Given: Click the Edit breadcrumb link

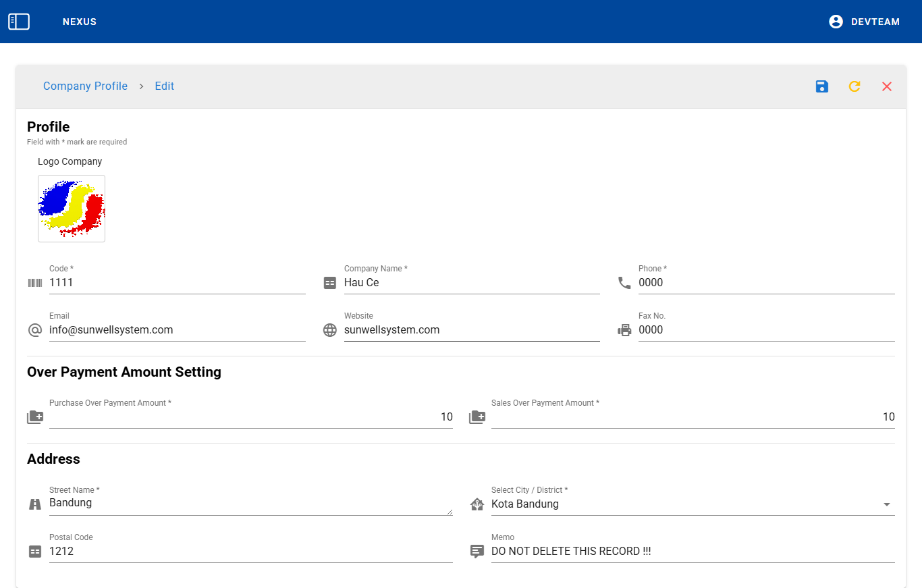Looking at the screenshot, I should [x=164, y=86].
